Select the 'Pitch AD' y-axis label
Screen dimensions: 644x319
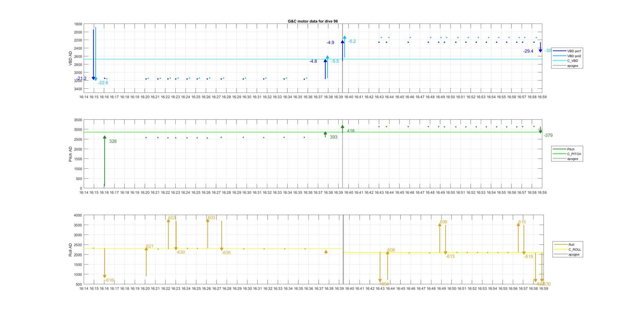(70, 154)
